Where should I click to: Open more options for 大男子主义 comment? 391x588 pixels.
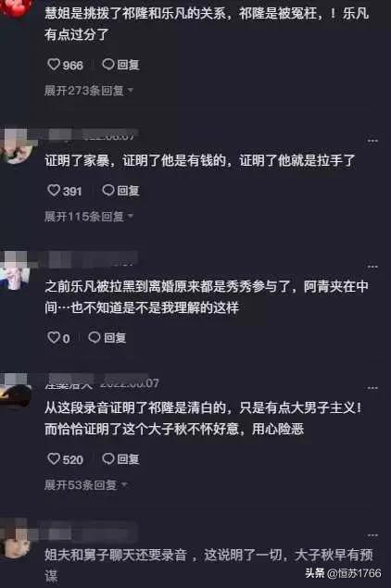click(x=372, y=388)
